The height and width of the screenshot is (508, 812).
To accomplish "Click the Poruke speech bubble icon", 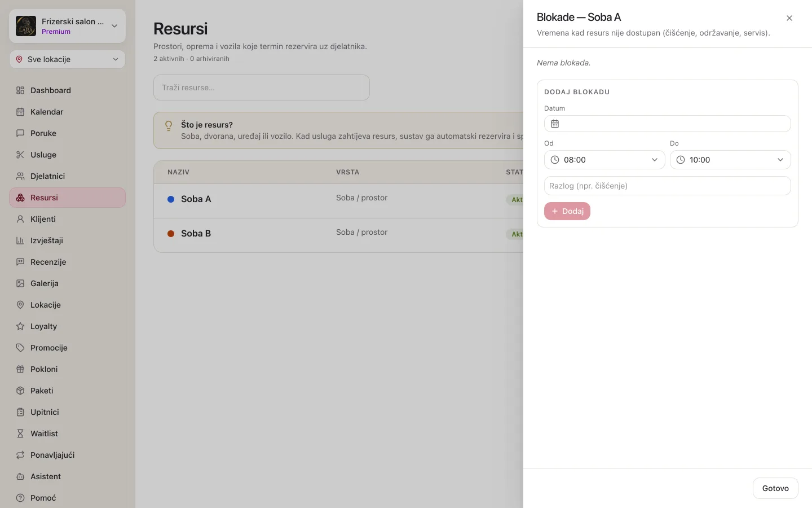I will [x=20, y=133].
